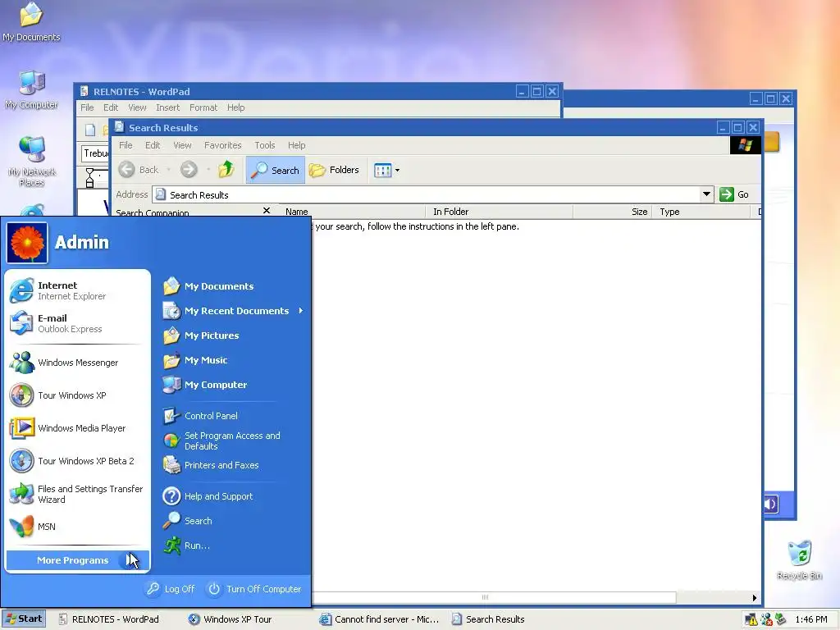Click the speaker button in background window
The height and width of the screenshot is (630, 840).
pyautogui.click(x=769, y=504)
